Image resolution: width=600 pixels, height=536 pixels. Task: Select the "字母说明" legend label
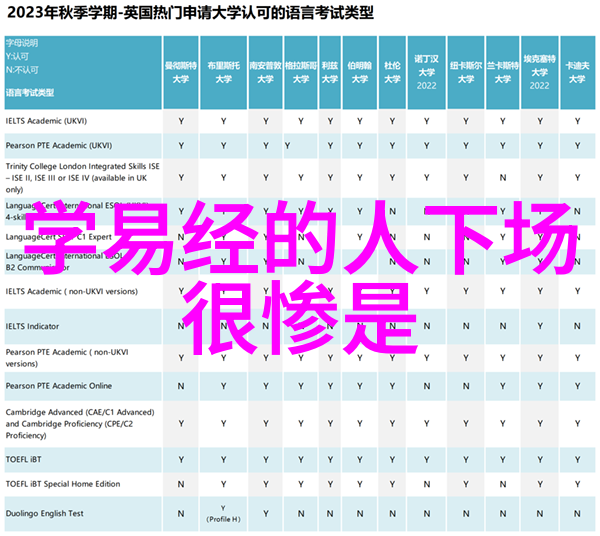coord(22,43)
